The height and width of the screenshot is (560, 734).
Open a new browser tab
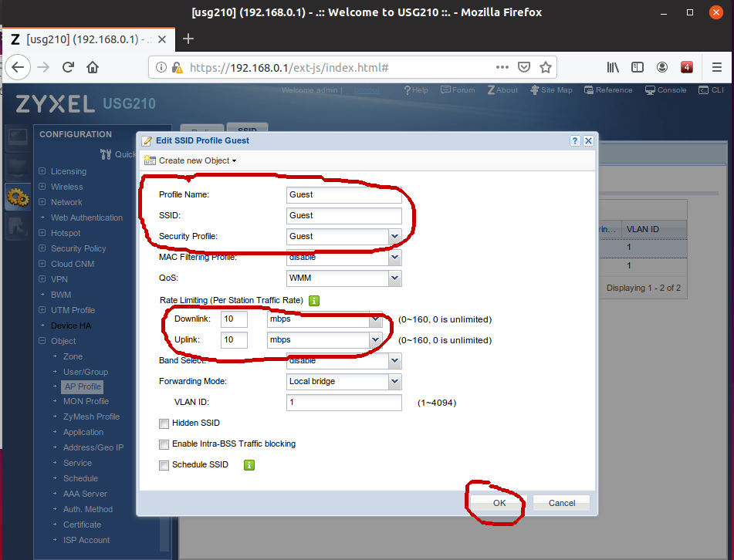[x=188, y=39]
